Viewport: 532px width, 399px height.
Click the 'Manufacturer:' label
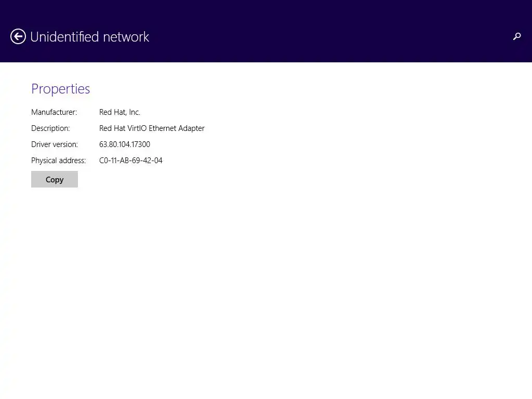(x=54, y=112)
